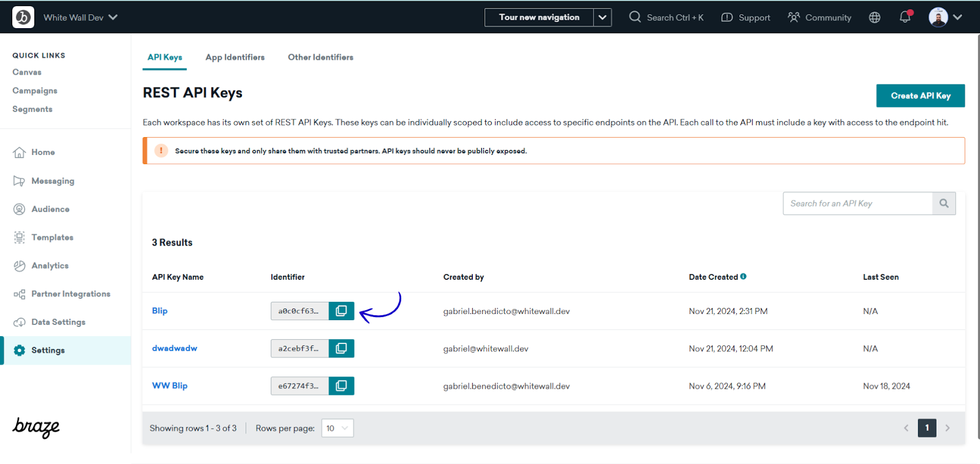Select page 1 in pagination
Screen dimensions: 980x464
point(927,428)
